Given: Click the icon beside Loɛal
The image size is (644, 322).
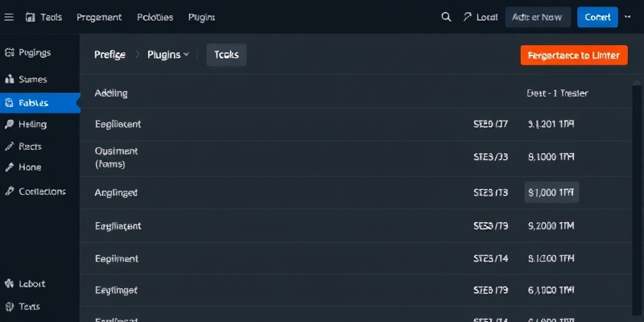Looking at the screenshot, I should (x=468, y=17).
